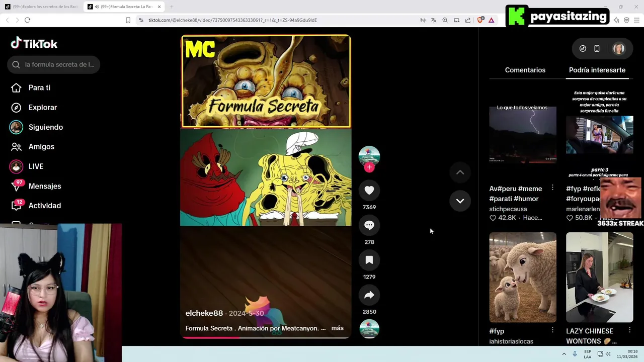Open Actividad notifications

pyautogui.click(x=36, y=206)
